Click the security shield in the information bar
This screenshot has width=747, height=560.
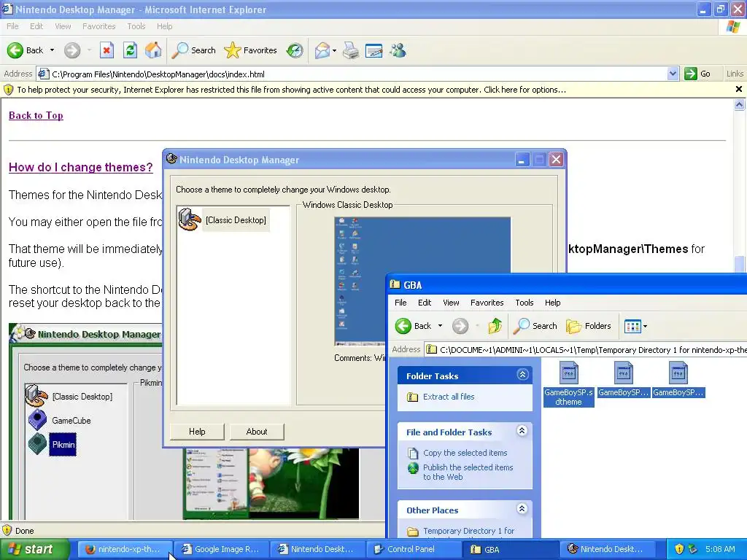click(8, 90)
